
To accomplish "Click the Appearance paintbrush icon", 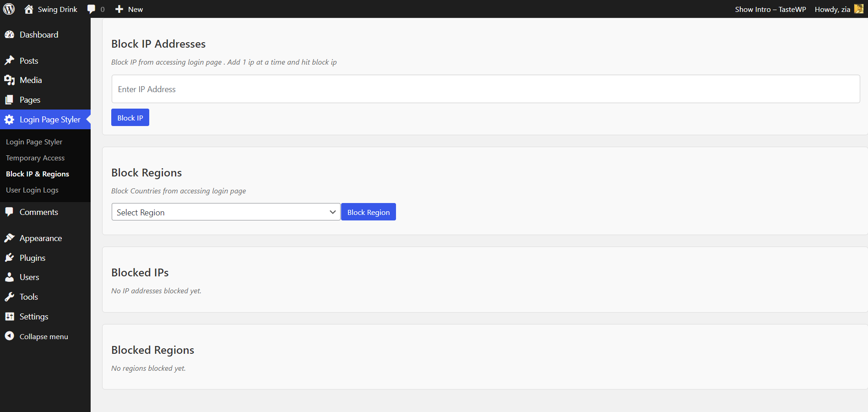I will coord(9,238).
